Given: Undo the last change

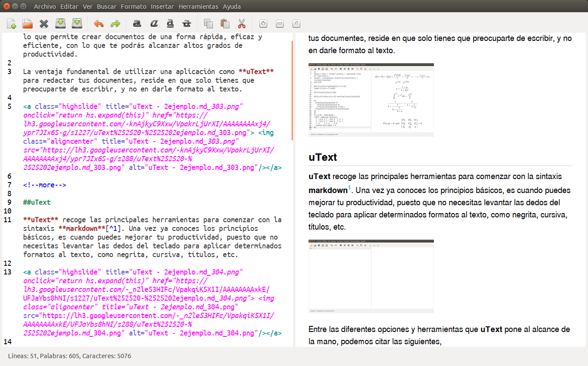Looking at the screenshot, I should point(99,24).
